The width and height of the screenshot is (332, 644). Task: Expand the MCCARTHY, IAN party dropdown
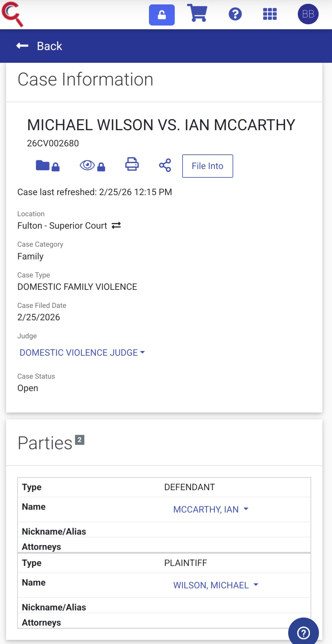[211, 509]
